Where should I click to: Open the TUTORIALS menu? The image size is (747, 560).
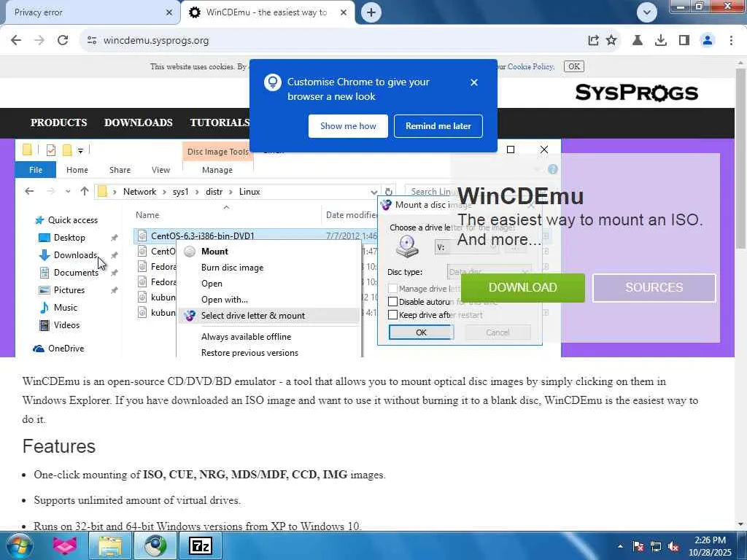[220, 122]
